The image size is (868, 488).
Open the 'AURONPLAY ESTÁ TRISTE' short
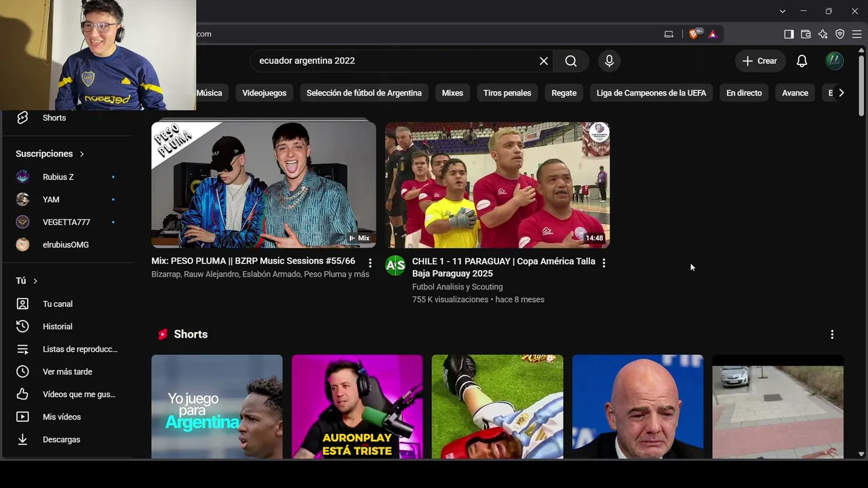point(357,407)
